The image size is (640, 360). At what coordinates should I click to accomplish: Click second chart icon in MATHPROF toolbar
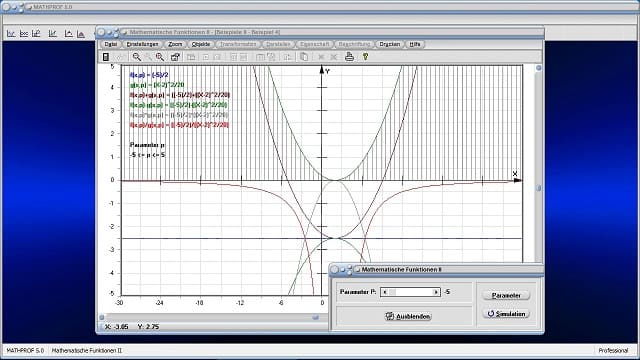pyautogui.click(x=24, y=33)
